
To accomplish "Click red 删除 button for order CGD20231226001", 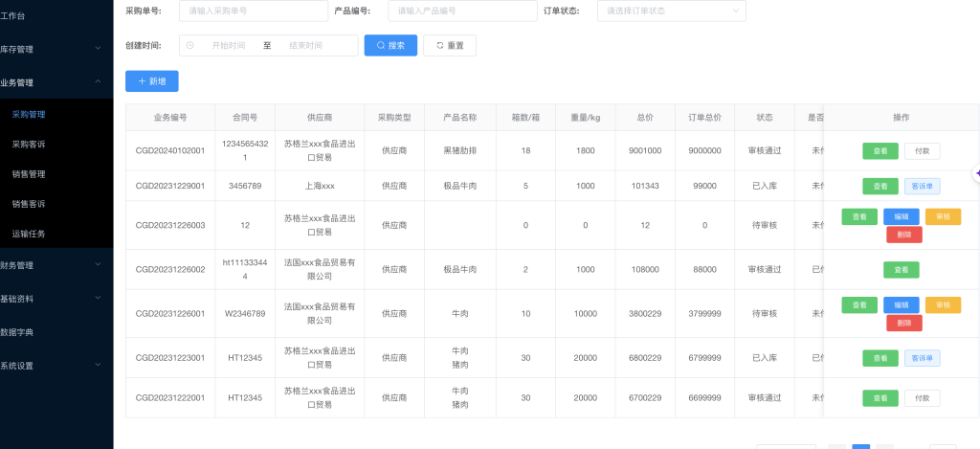I will [x=903, y=323].
